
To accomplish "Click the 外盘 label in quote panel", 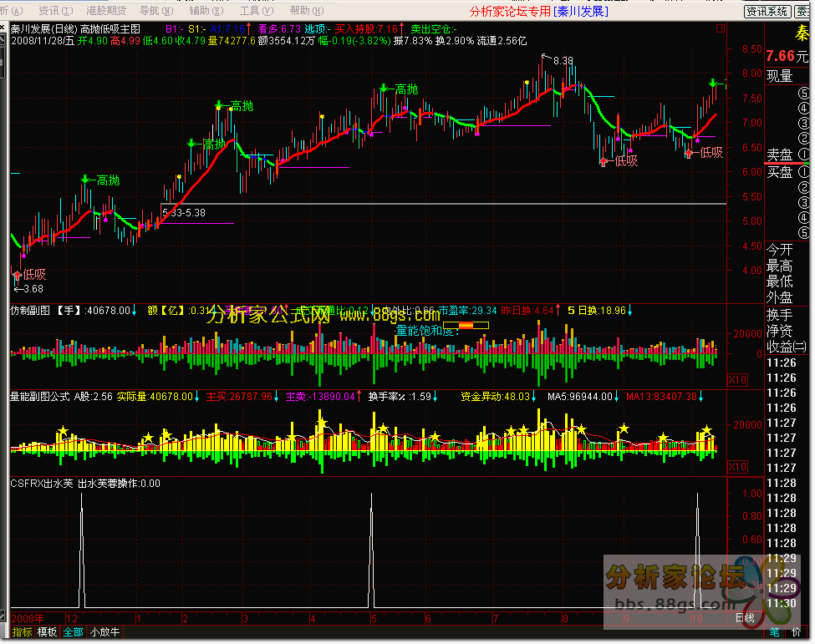I will coord(780,297).
